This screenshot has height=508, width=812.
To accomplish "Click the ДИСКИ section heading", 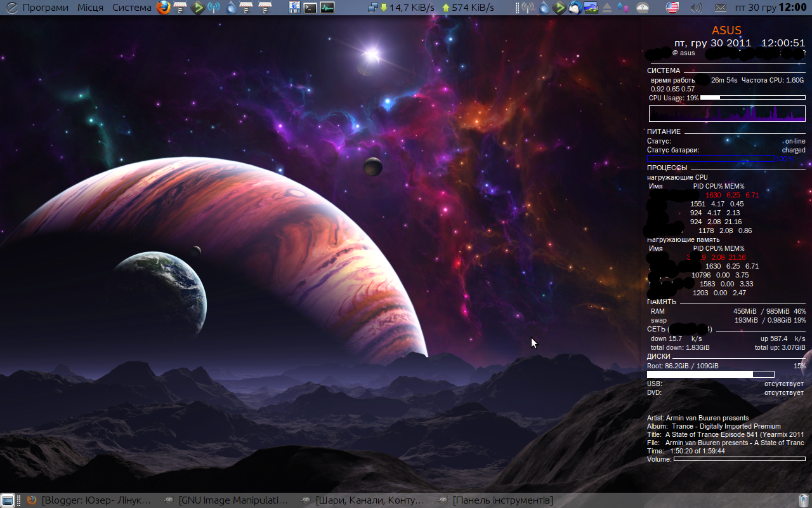I will click(x=658, y=357).
